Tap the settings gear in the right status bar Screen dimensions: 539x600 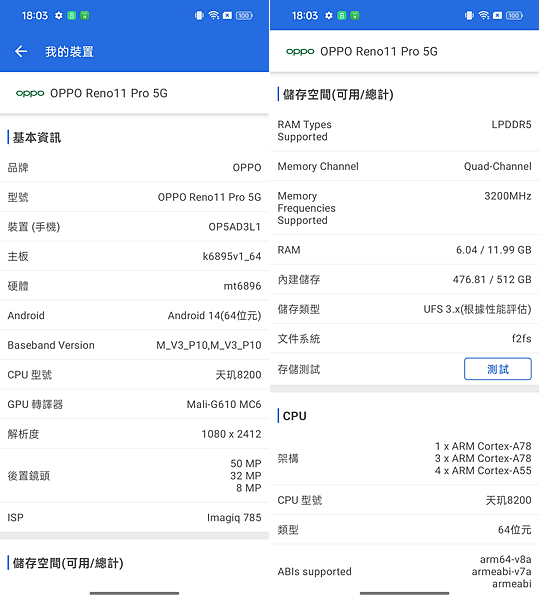coord(329,16)
